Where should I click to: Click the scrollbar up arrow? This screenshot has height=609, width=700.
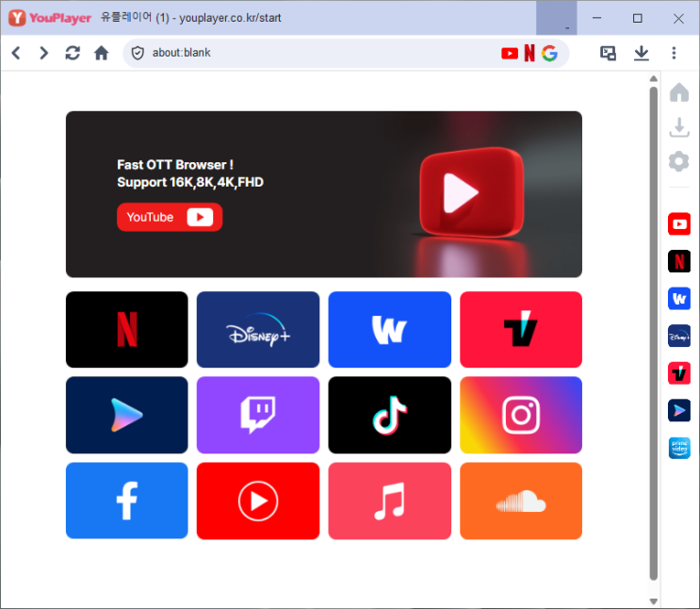[x=654, y=79]
